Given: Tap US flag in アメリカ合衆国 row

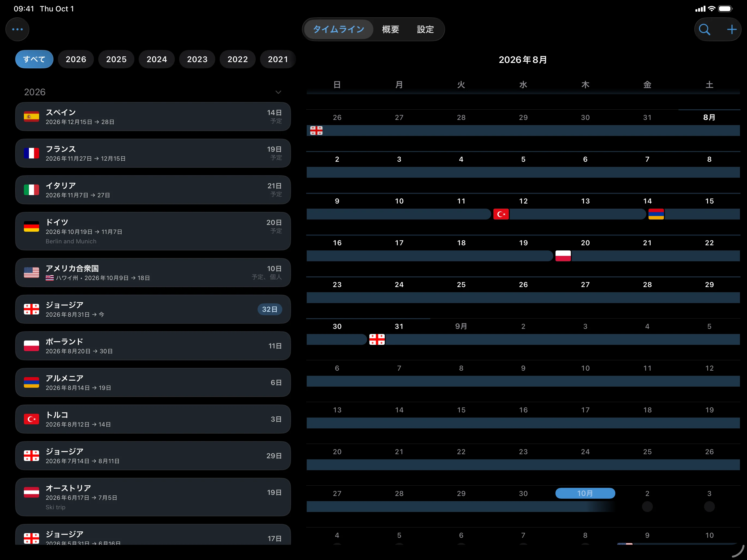Looking at the screenshot, I should tap(31, 272).
